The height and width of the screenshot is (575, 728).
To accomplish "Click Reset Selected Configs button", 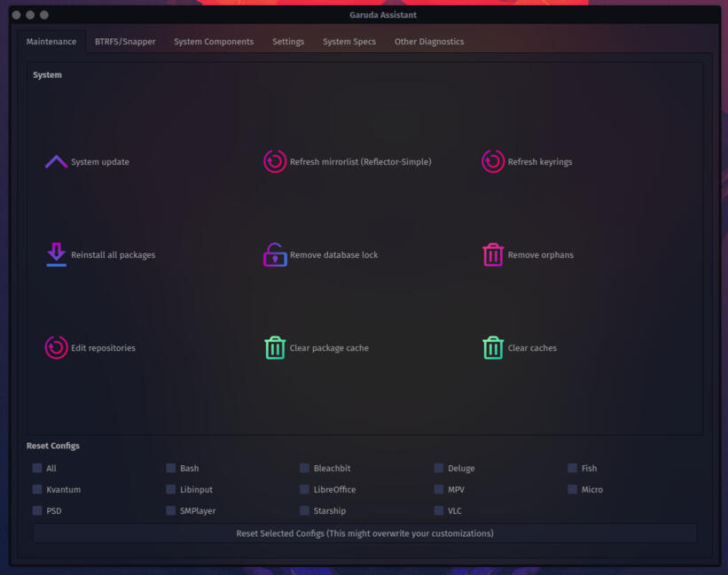I will point(364,533).
